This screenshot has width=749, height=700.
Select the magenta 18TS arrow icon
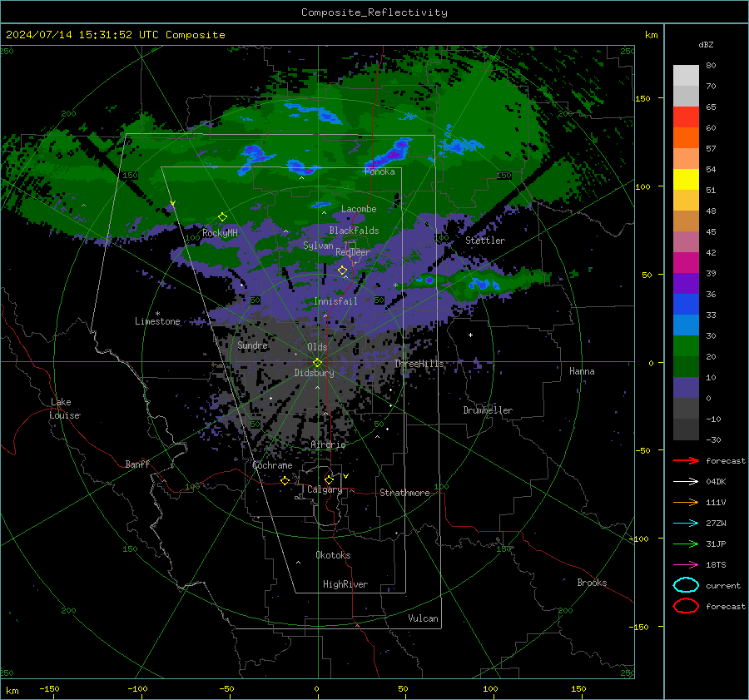(x=686, y=565)
